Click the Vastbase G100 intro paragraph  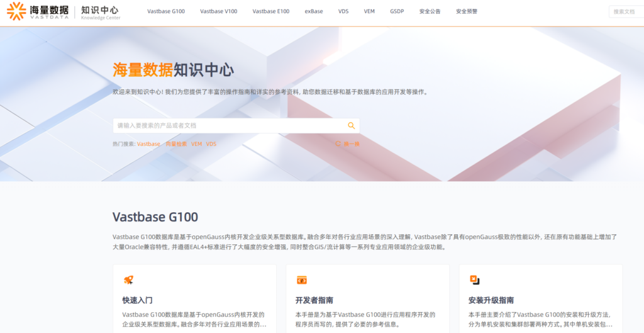365,242
